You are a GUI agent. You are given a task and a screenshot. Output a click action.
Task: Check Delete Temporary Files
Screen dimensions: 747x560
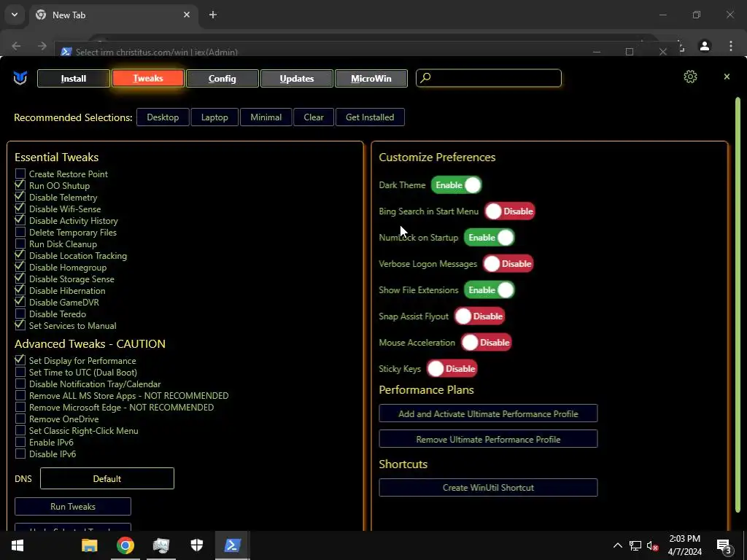click(x=20, y=233)
